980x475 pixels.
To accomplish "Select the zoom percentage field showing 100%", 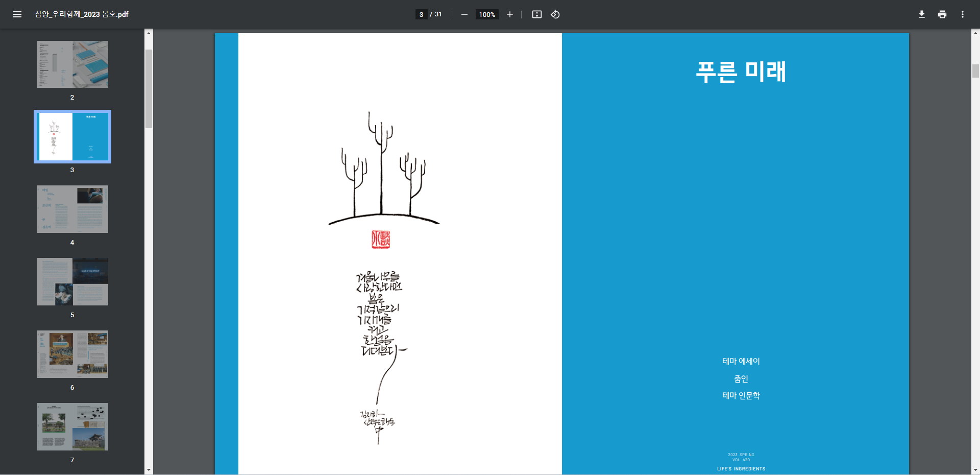I will pos(487,14).
